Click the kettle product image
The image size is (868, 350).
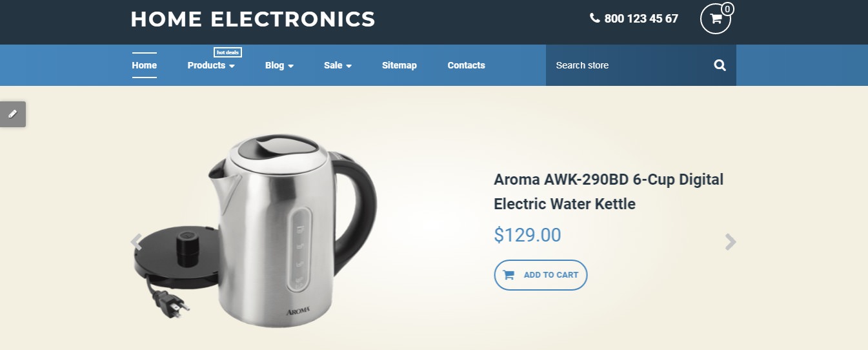pyautogui.click(x=255, y=231)
